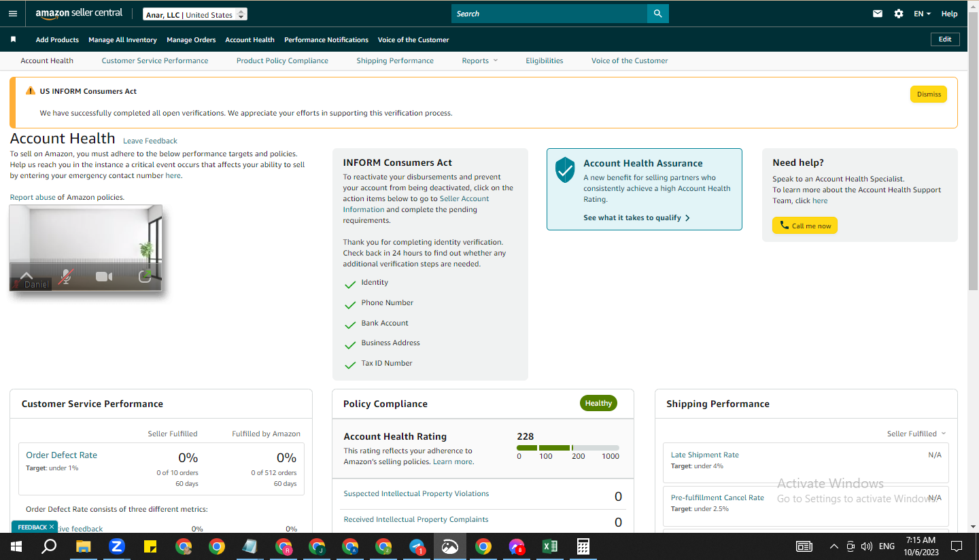Open Windows taskbar search
The width and height of the screenshot is (979, 560).
pyautogui.click(x=49, y=546)
